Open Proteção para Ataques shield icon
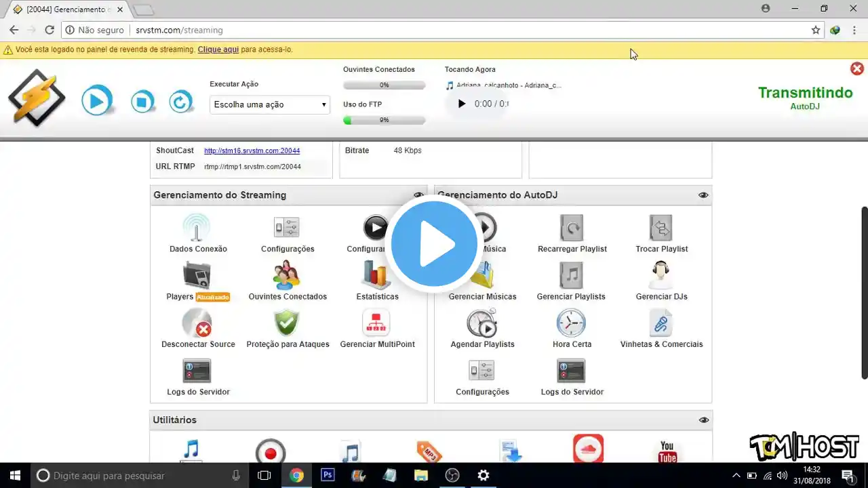This screenshot has height=488, width=868. click(288, 323)
